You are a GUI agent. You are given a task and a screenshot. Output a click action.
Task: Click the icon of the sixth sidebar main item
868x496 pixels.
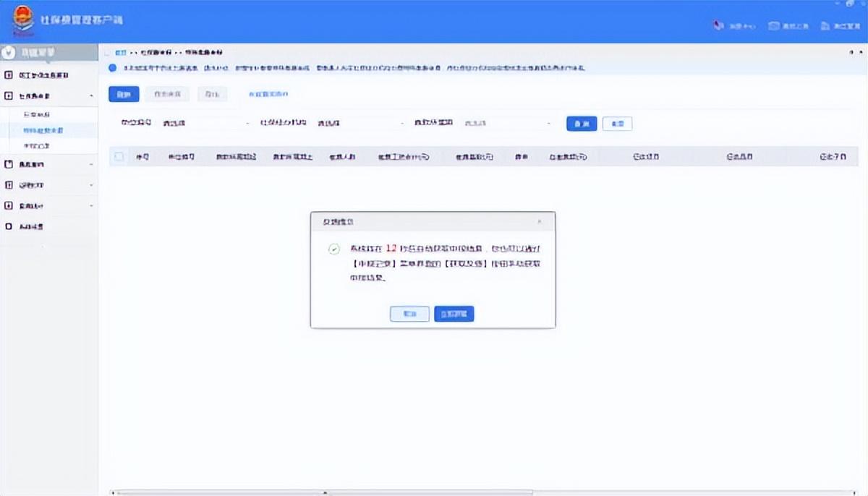coord(9,205)
